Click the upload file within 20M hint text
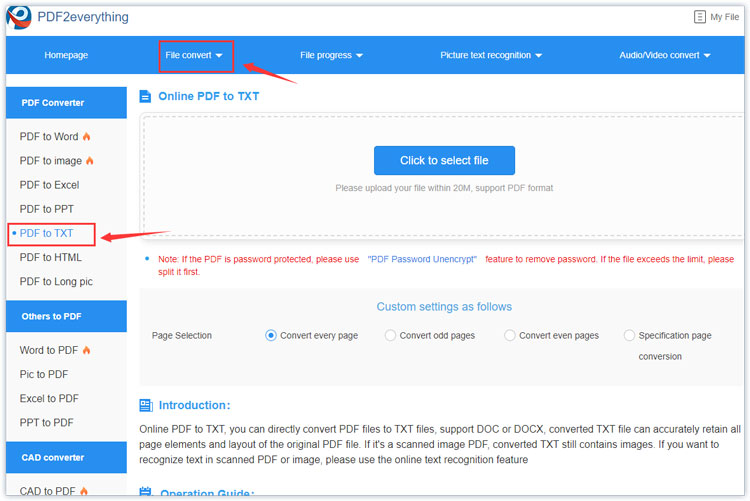This screenshot has width=750, height=501. (444, 188)
